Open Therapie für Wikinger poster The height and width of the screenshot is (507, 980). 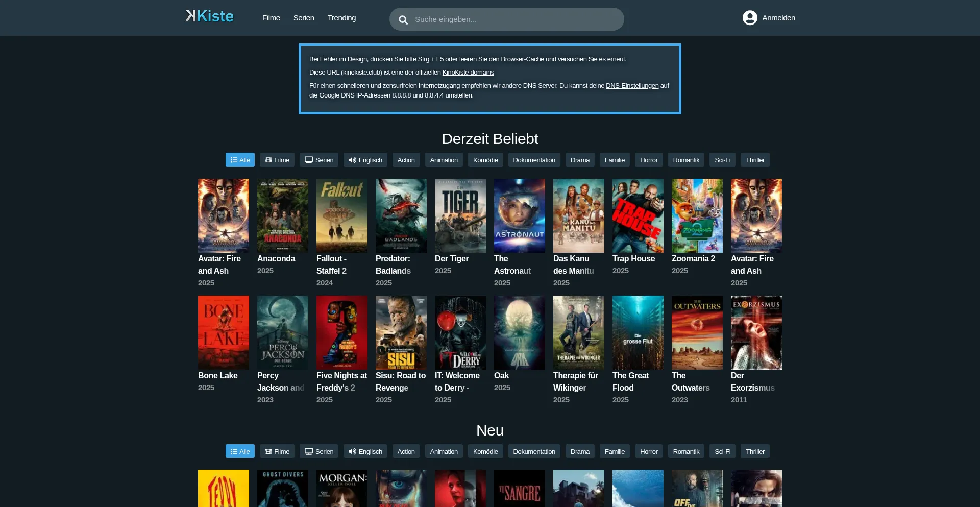(579, 332)
